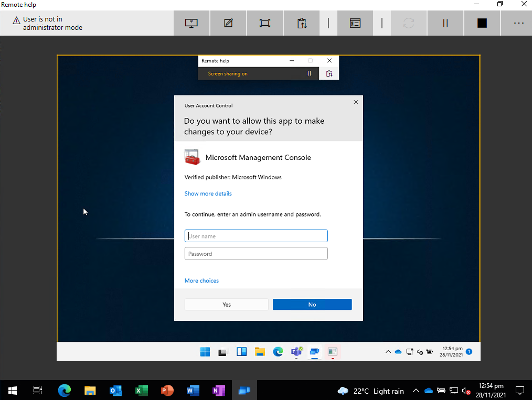Click Yes in User Account Control
532x400 pixels.
click(226, 305)
